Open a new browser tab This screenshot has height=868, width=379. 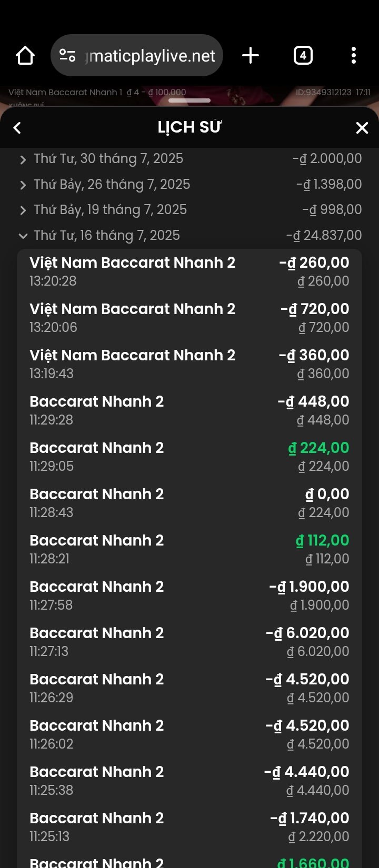(251, 55)
